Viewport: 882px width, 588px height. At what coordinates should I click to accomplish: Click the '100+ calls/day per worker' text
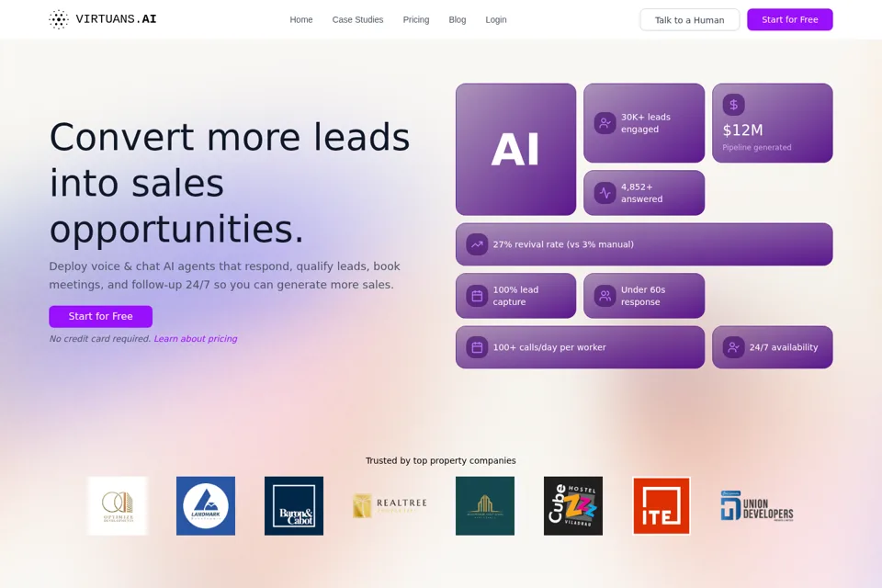click(x=549, y=347)
